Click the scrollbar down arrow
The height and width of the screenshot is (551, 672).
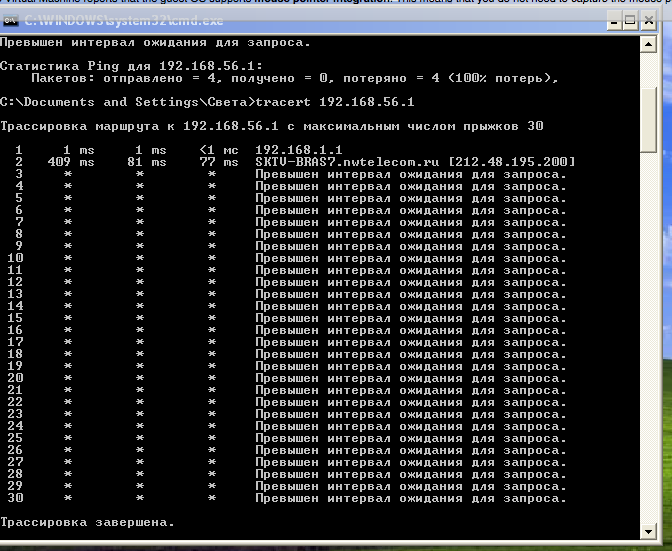point(648,532)
